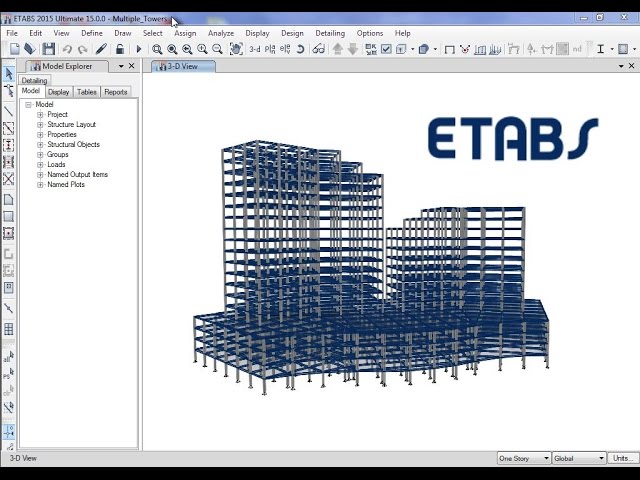Click the Show Undeformed Shape icon

(449, 49)
